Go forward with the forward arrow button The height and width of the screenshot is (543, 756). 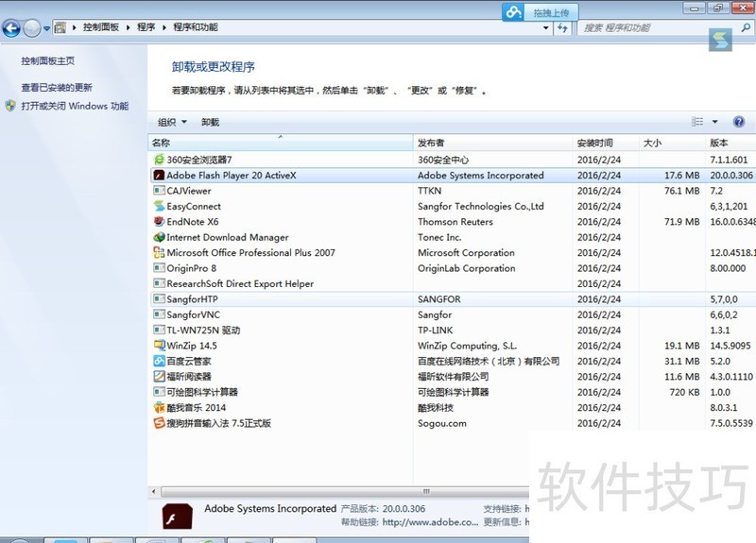(x=32, y=28)
